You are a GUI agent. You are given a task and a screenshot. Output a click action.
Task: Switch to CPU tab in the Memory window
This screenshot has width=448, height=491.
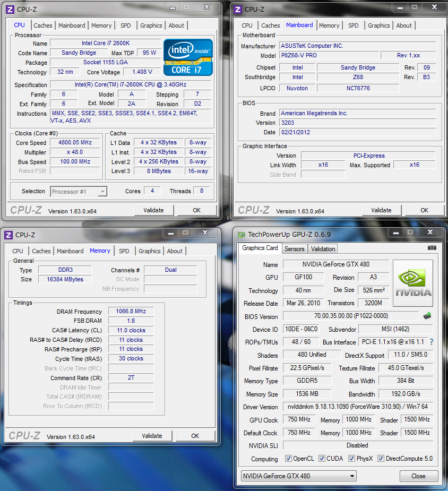[x=18, y=251]
